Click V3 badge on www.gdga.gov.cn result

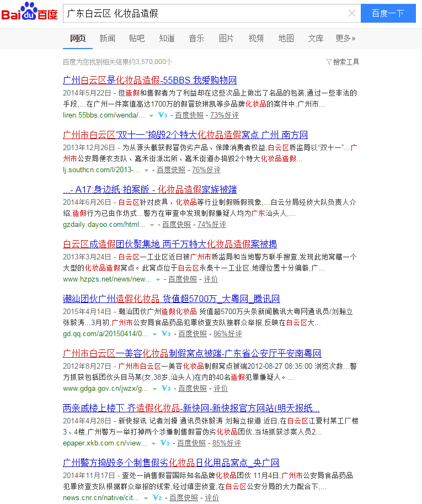tap(166, 388)
